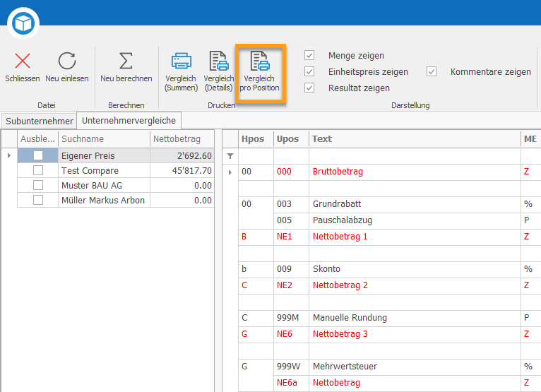
Task: Click row indicator arrow beside Eigener Preis
Action: point(9,155)
